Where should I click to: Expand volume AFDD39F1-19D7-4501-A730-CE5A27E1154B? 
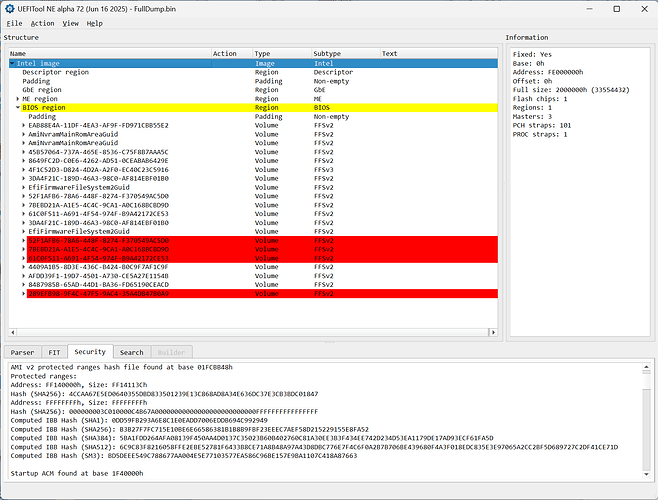pos(24,276)
